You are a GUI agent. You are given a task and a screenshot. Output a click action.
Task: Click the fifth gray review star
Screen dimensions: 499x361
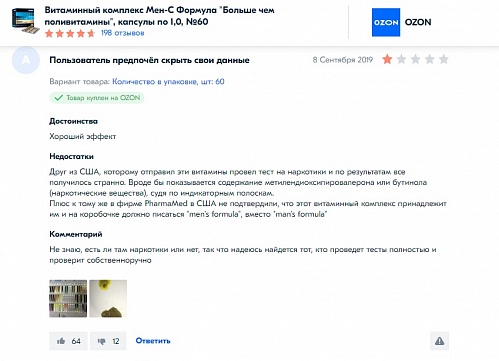[443, 59]
